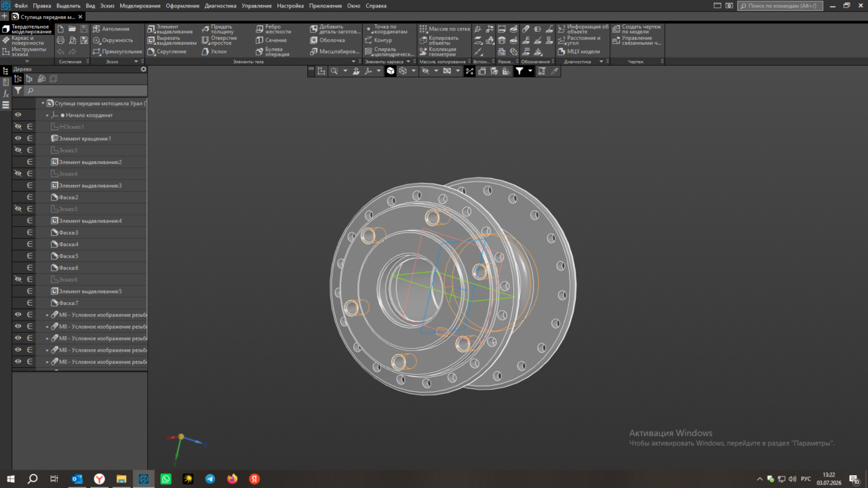Expand Диагностика group dropdown
Image resolution: width=868 pixels, height=488 pixels.
point(601,62)
